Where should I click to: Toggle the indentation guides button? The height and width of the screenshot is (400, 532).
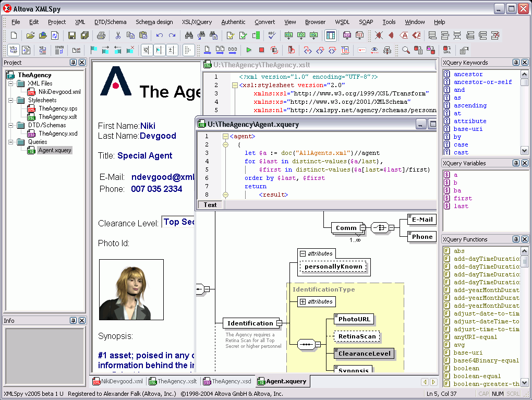[187, 50]
